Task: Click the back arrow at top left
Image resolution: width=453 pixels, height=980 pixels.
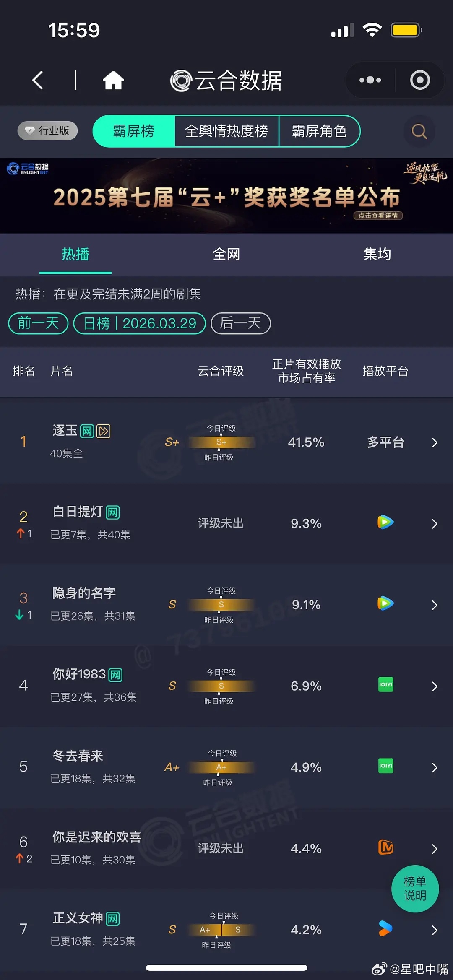Action: click(x=37, y=80)
